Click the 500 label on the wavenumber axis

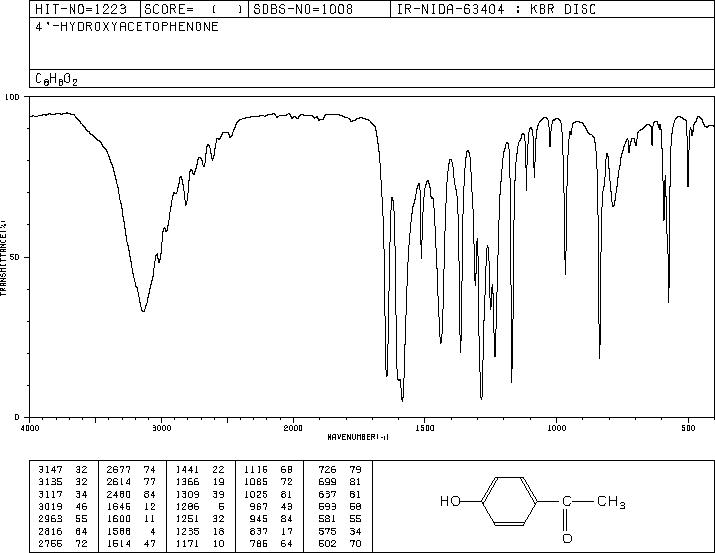(689, 428)
